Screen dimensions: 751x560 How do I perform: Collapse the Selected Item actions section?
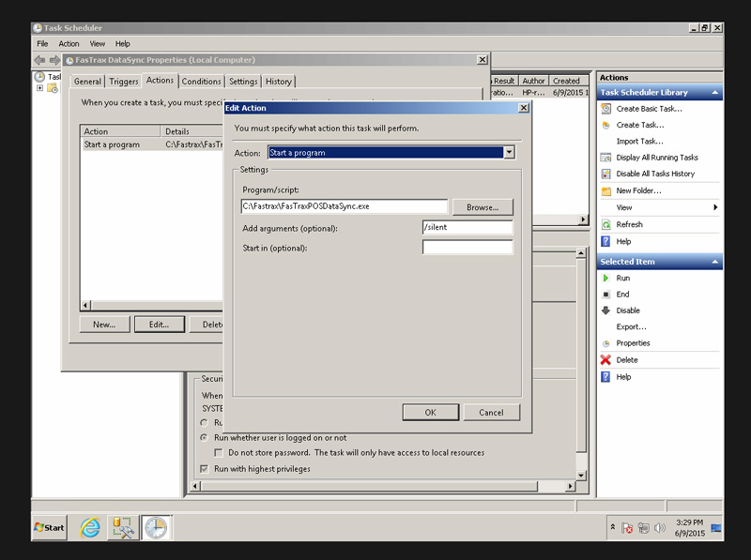(x=715, y=262)
